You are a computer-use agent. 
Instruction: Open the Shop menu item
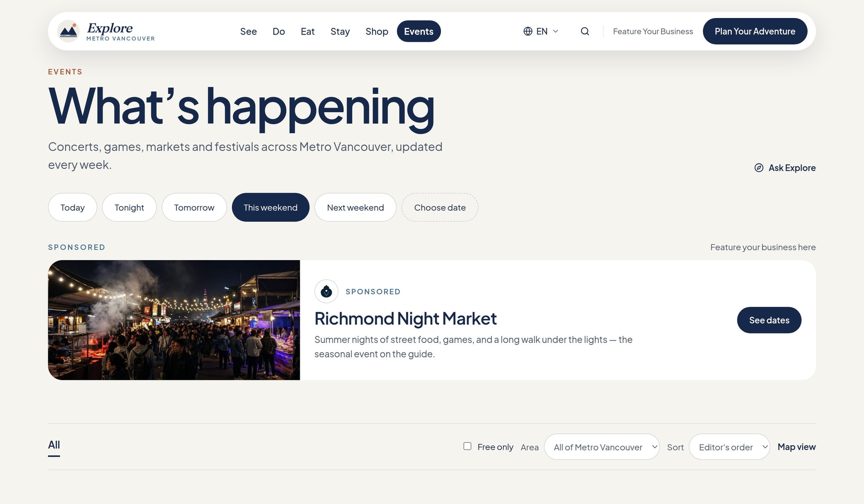coord(377,31)
